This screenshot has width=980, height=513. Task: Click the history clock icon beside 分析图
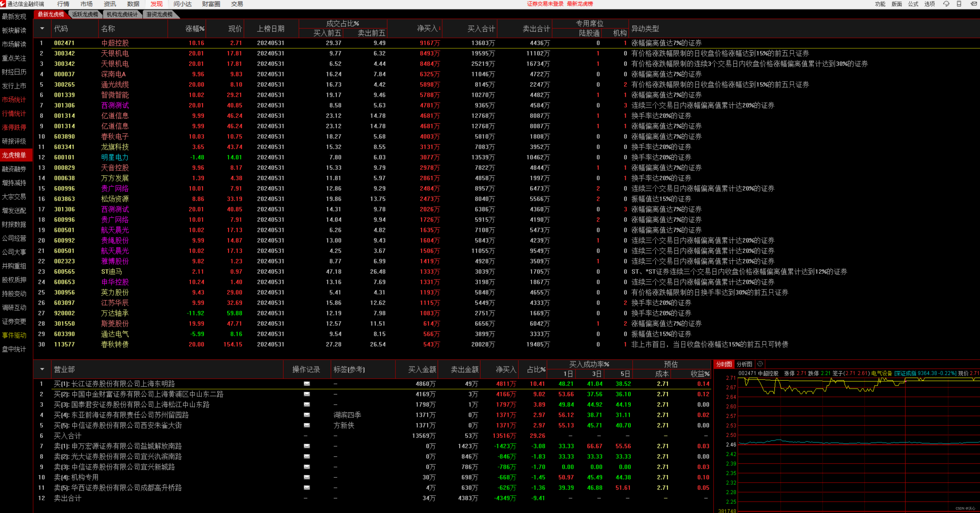760,364
